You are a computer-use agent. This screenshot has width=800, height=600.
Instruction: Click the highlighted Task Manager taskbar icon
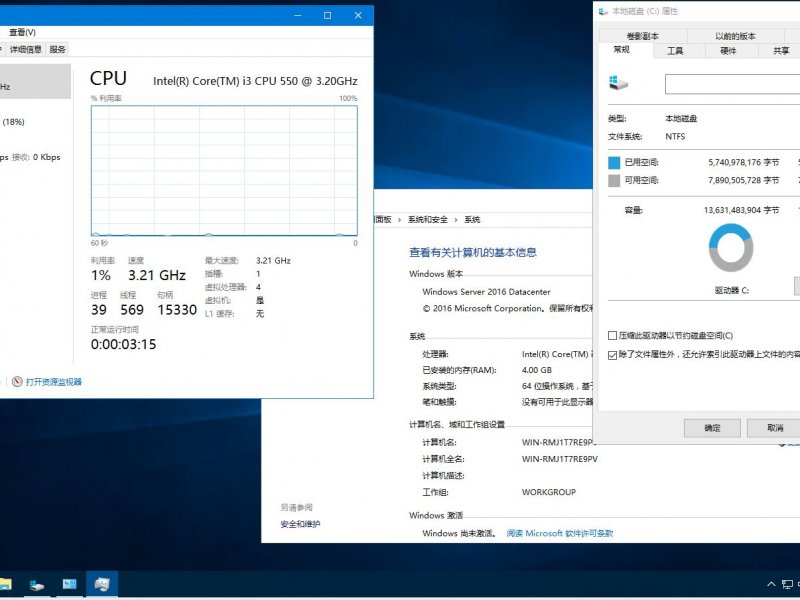(x=102, y=584)
